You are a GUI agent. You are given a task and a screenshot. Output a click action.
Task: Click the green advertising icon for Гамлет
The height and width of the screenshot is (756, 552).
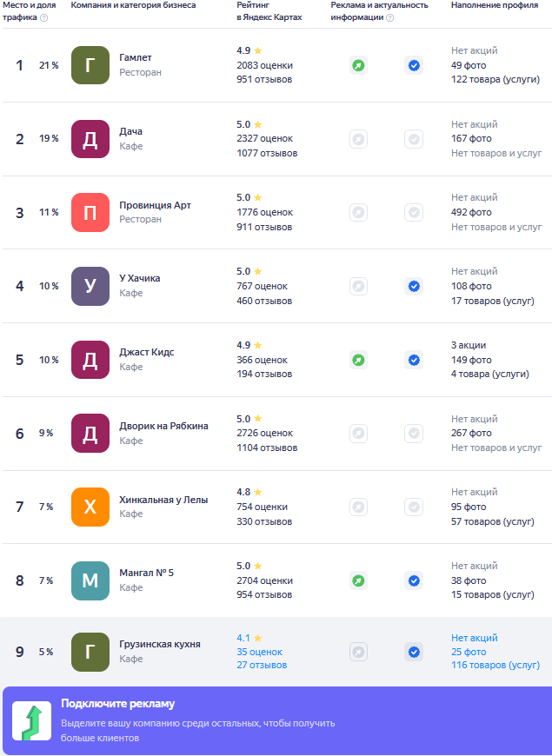[x=358, y=65]
